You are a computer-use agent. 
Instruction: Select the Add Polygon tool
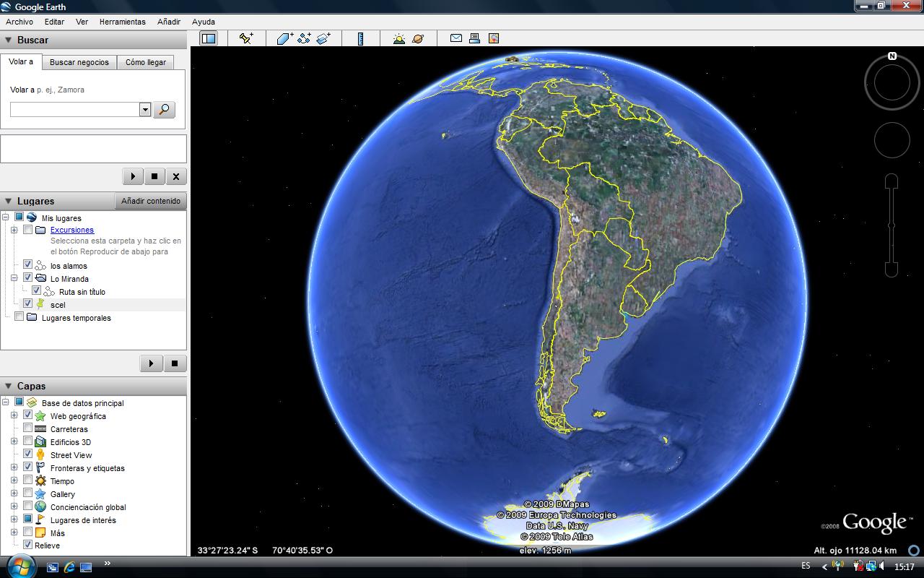(x=285, y=38)
